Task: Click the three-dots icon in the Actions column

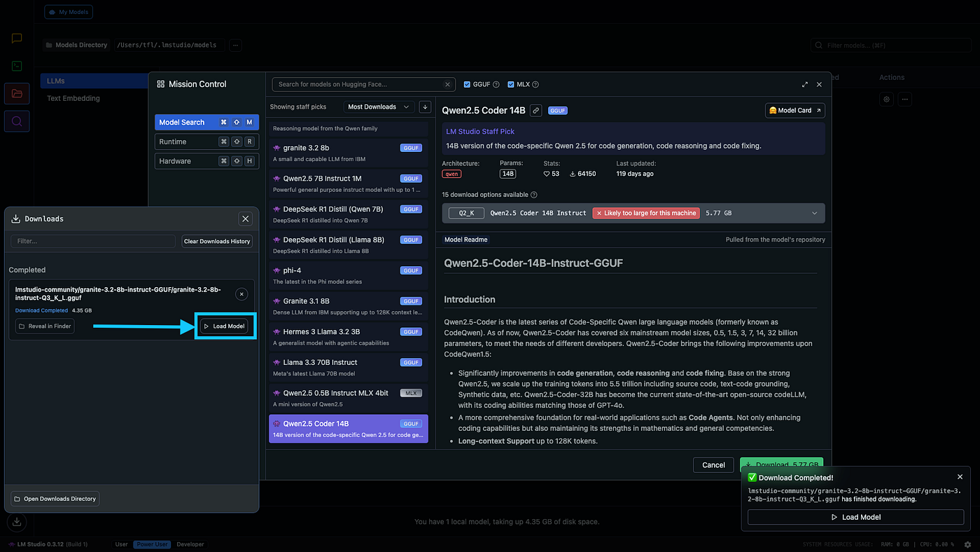Action: [x=905, y=99]
